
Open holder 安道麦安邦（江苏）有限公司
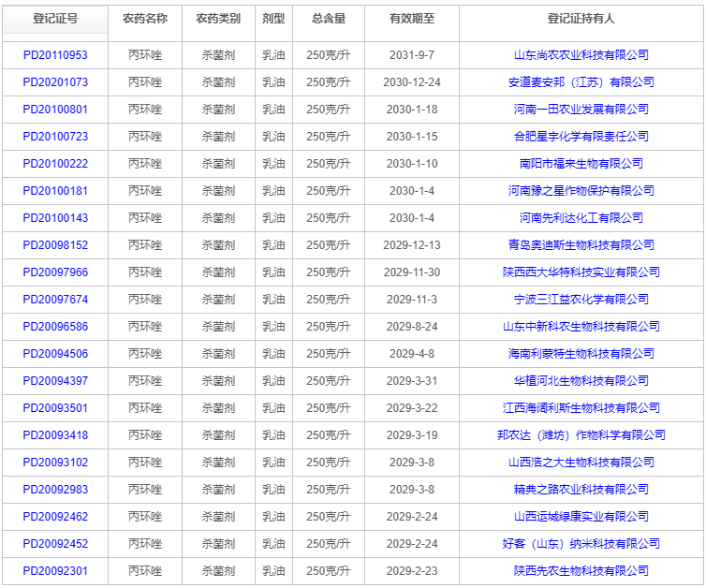pos(581,82)
